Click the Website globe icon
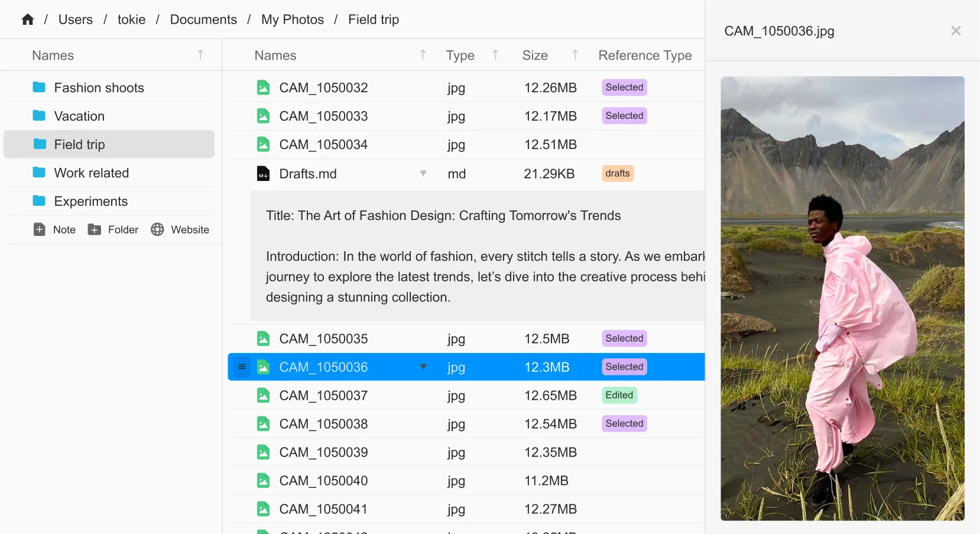Image resolution: width=980 pixels, height=534 pixels. (x=157, y=229)
